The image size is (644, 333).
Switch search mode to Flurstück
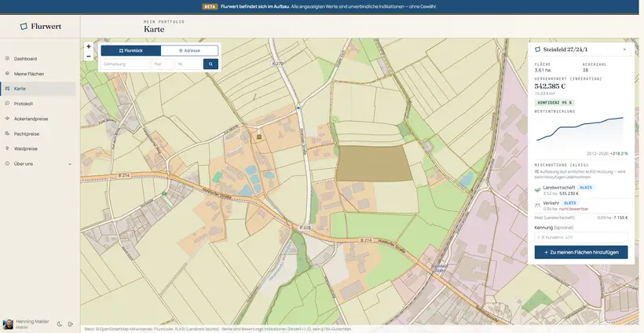[130, 50]
